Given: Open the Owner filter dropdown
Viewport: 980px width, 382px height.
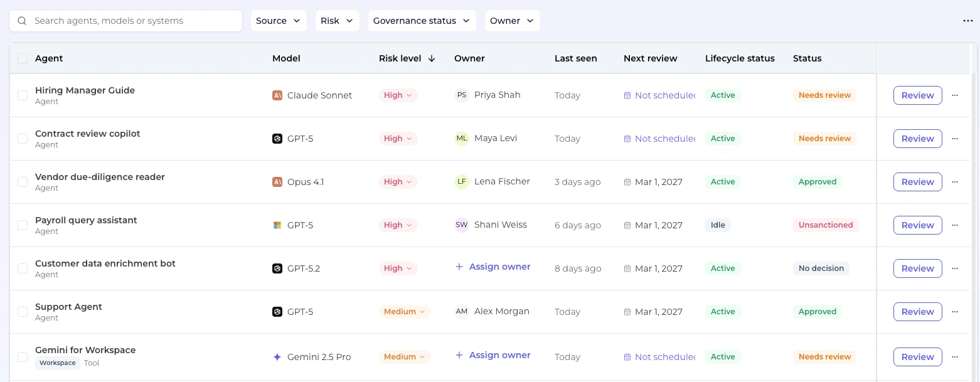Looking at the screenshot, I should click(x=512, y=21).
